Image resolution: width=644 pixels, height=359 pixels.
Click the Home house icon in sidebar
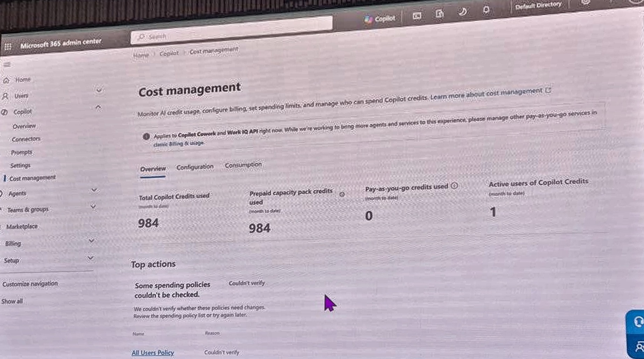click(6, 80)
